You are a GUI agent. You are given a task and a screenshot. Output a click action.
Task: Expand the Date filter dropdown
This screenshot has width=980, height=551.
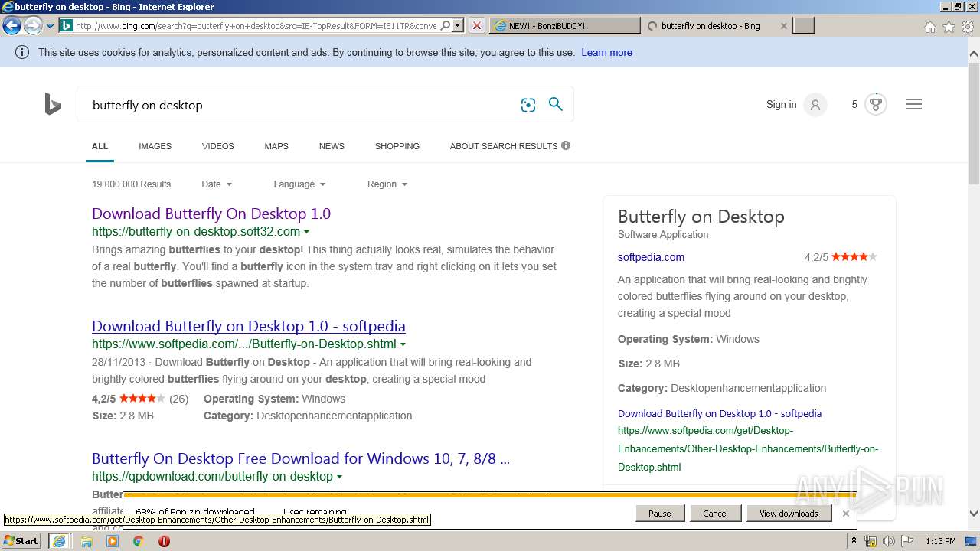[x=217, y=184]
